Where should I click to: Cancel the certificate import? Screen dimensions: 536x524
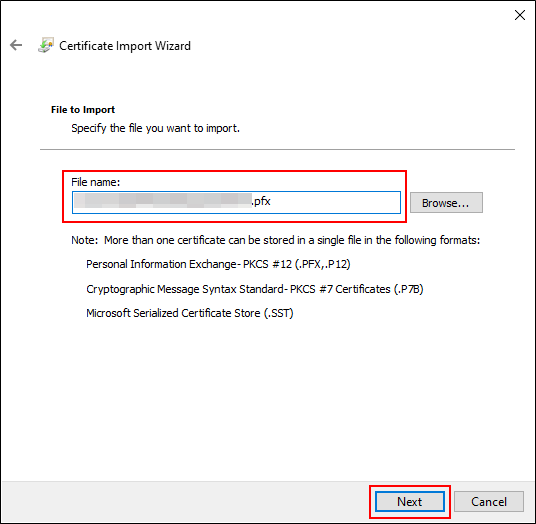pos(489,501)
